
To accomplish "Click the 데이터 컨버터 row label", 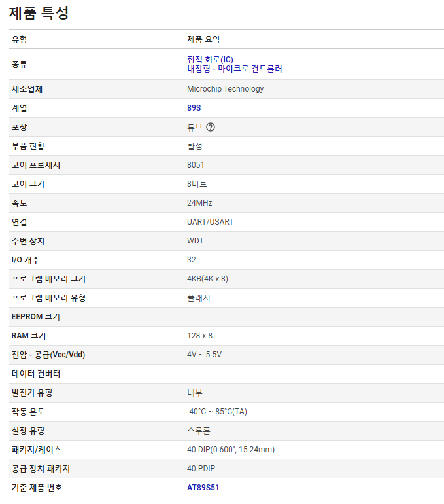I will pos(36,374).
